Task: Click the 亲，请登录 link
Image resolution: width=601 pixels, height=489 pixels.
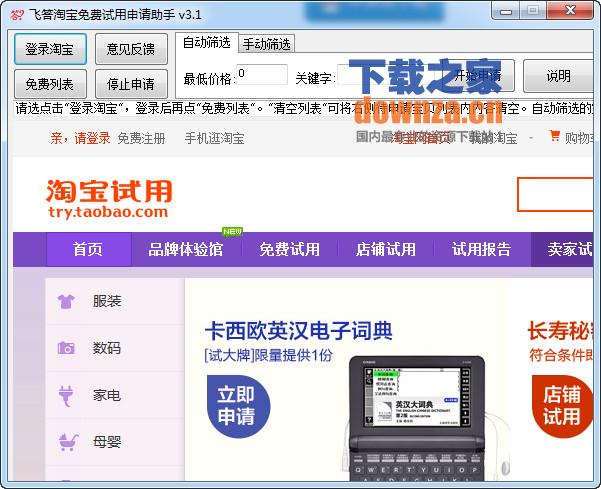Action: click(80, 138)
